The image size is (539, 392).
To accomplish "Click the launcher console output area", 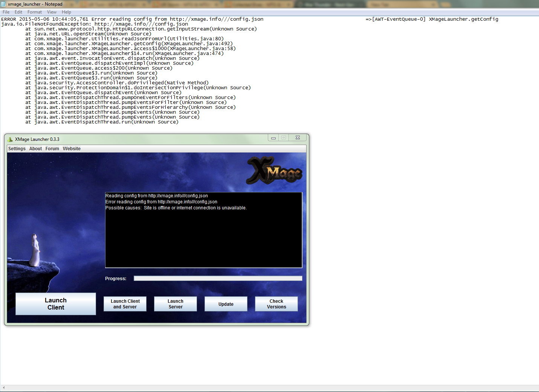I will tap(204, 230).
